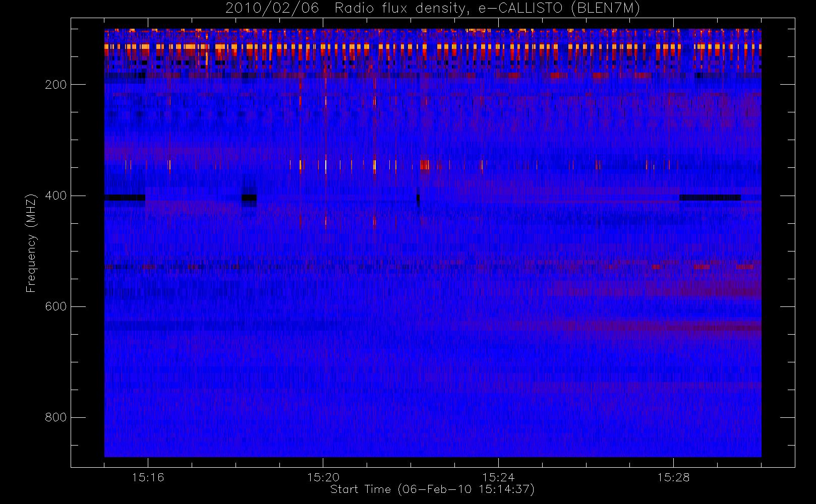Click the plot title mentioning e-CALLISTO (BLEN7M)
The height and width of the screenshot is (504, 816).
433,8
